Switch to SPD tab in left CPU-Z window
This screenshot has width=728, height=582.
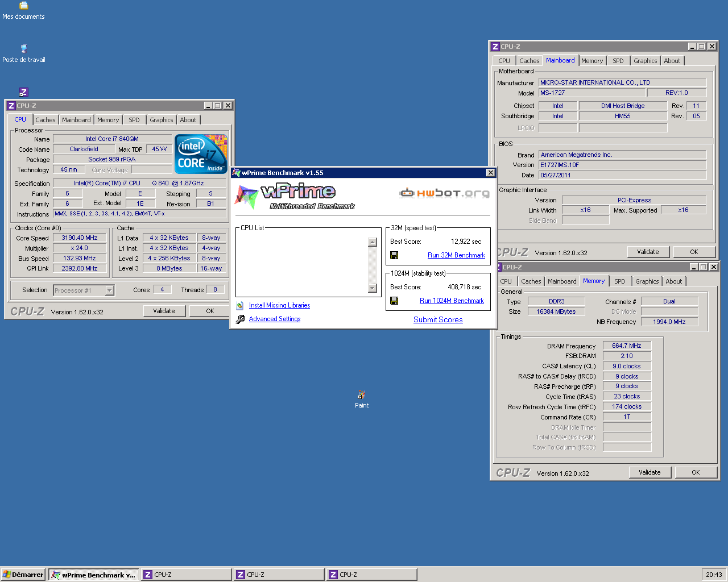point(134,120)
